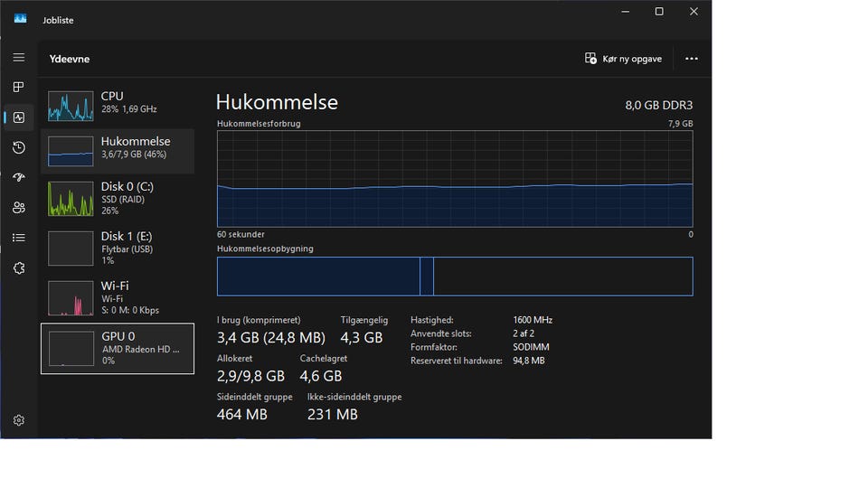Show Disk 1 (E:) USB drive performance
The width and height of the screenshot is (868, 488).
point(118,249)
